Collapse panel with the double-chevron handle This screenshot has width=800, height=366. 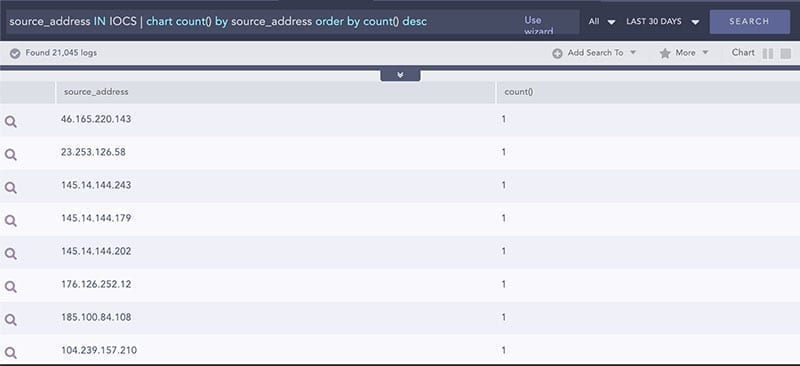pos(401,75)
